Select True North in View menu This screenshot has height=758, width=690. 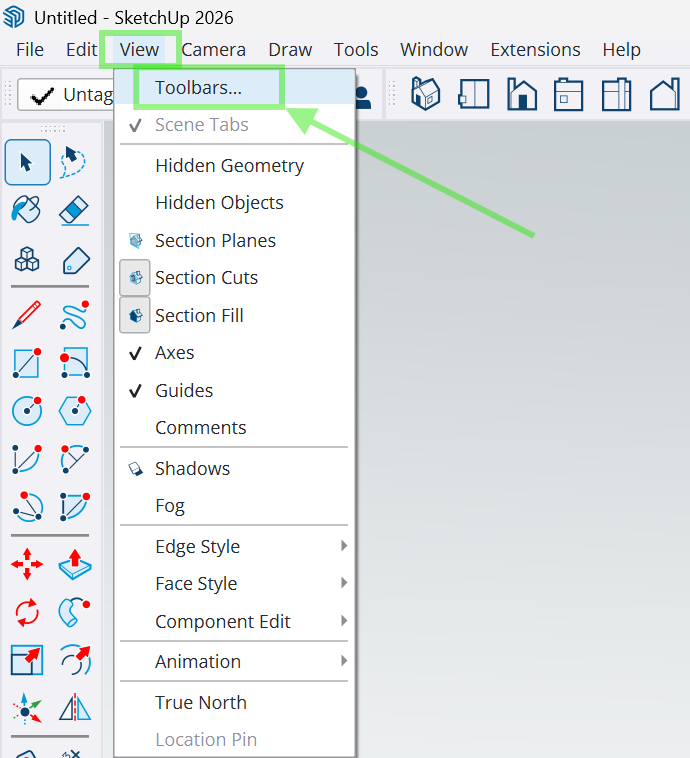pos(235,702)
